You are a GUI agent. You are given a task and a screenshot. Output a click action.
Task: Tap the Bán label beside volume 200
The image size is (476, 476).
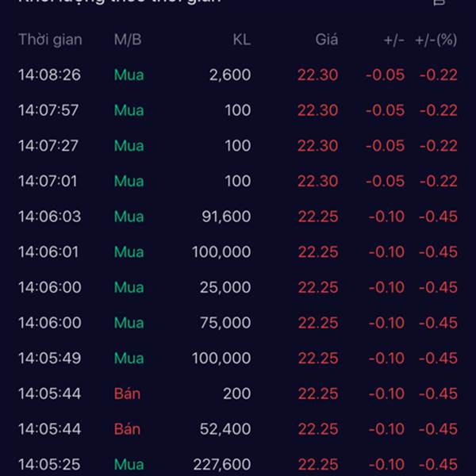127,393
